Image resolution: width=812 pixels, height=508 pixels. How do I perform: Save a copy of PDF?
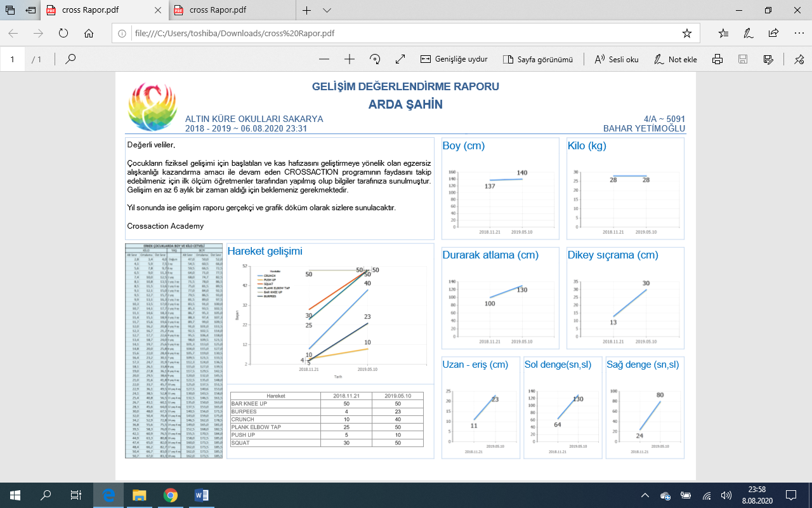pos(743,59)
